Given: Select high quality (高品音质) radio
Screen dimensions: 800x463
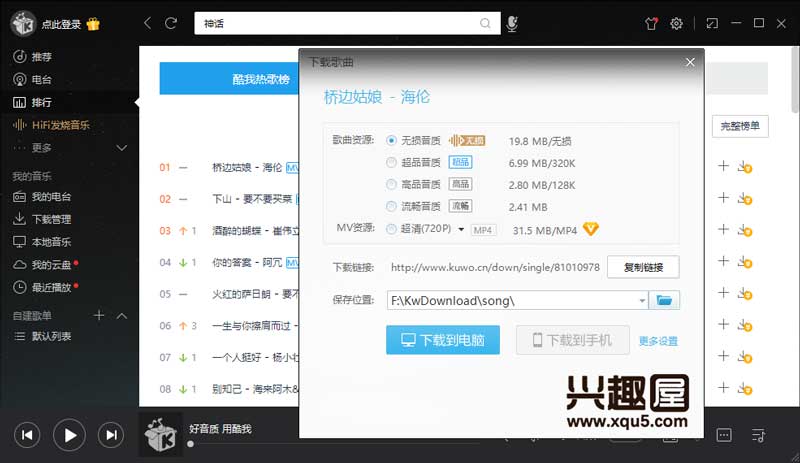Looking at the screenshot, I should coord(391,184).
